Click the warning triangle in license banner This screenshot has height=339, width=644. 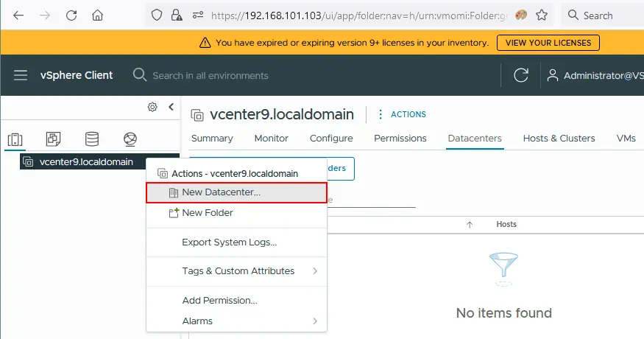coord(205,43)
